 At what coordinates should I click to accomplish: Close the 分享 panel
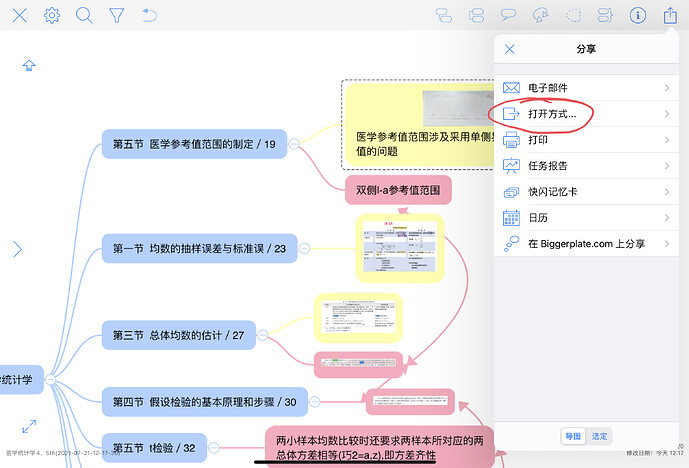point(510,49)
